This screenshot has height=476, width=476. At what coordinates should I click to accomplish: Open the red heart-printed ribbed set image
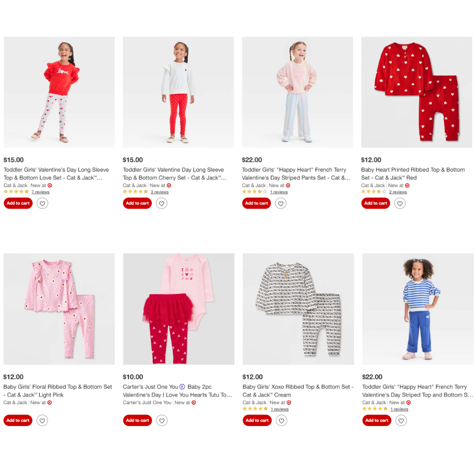(x=416, y=92)
